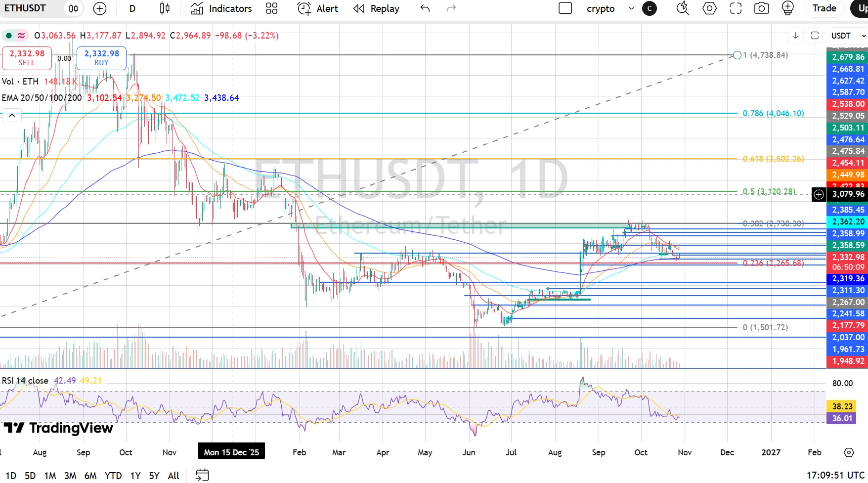Click the square sync icon beside USDT
This screenshot has width=868, height=483.
(x=815, y=36)
